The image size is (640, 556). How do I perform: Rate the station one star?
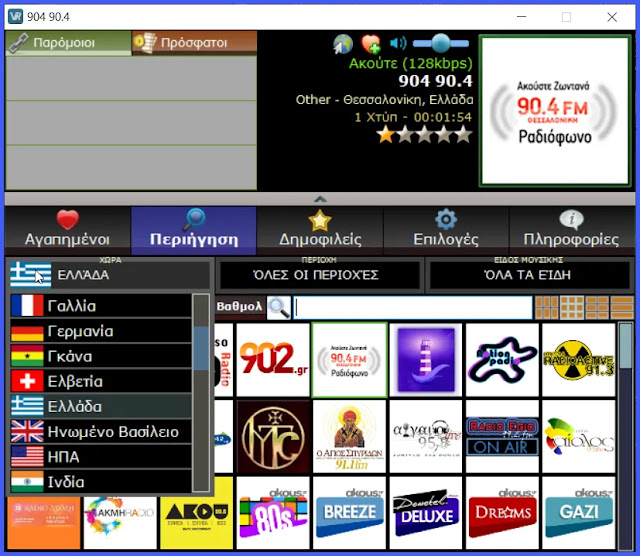[x=385, y=134]
